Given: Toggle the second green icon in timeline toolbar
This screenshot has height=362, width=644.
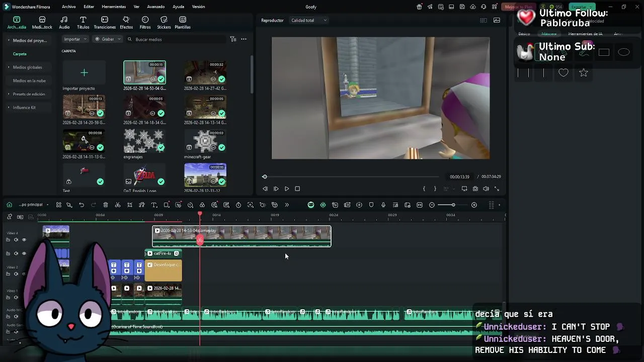Looking at the screenshot, I should tap(323, 205).
